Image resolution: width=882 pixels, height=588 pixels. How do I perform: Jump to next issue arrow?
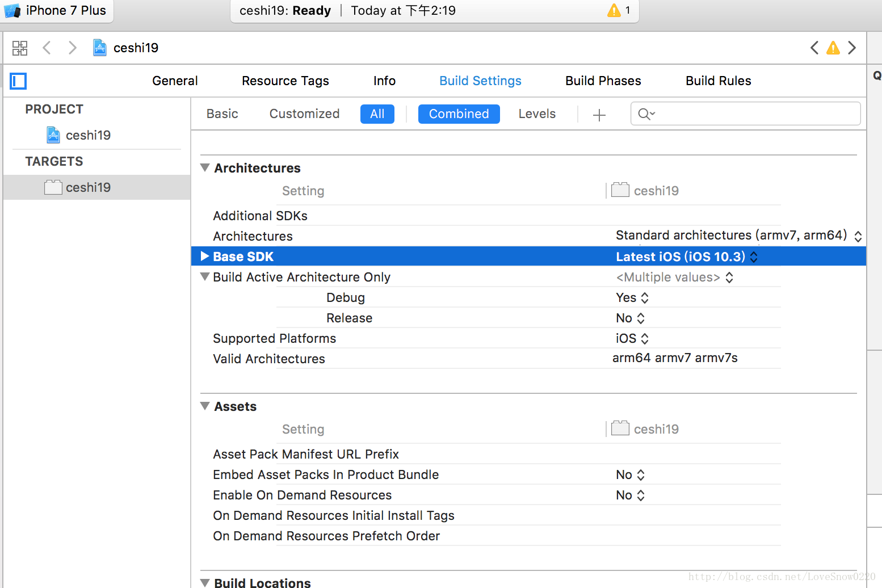pos(852,48)
